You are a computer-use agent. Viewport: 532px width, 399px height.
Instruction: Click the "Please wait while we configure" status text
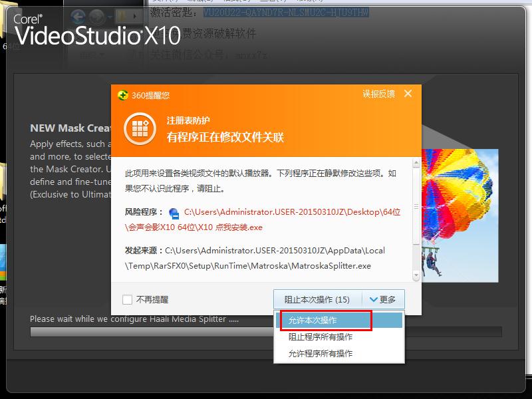(134, 319)
